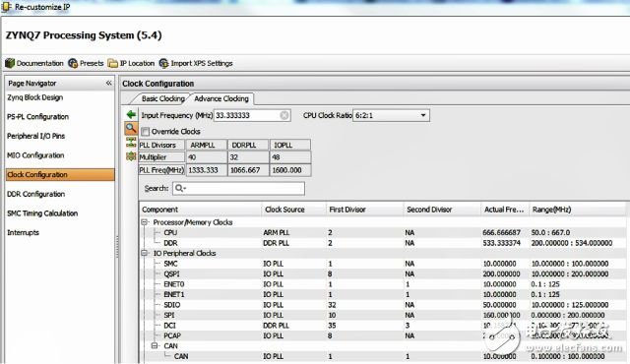
Task: Select the PCAP clock row
Action: tap(383, 335)
